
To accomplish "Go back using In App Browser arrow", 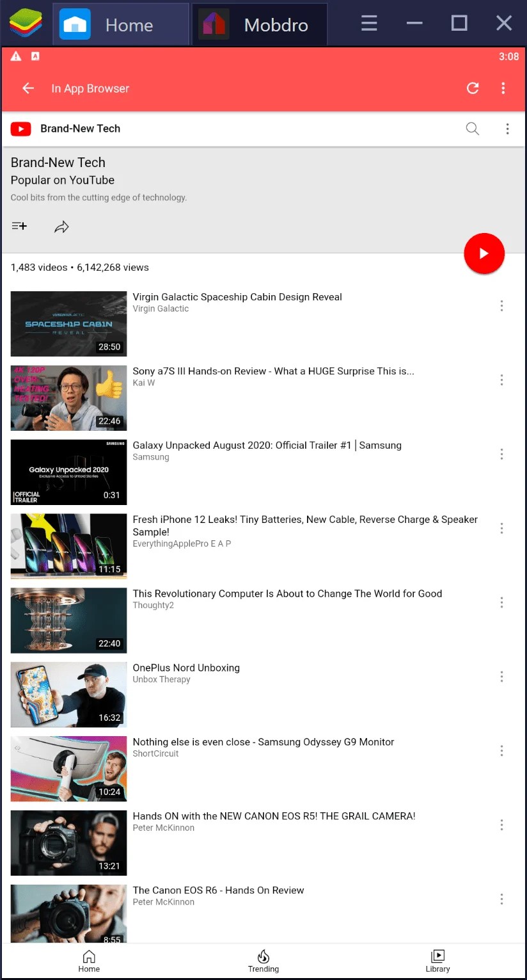I will click(x=28, y=88).
